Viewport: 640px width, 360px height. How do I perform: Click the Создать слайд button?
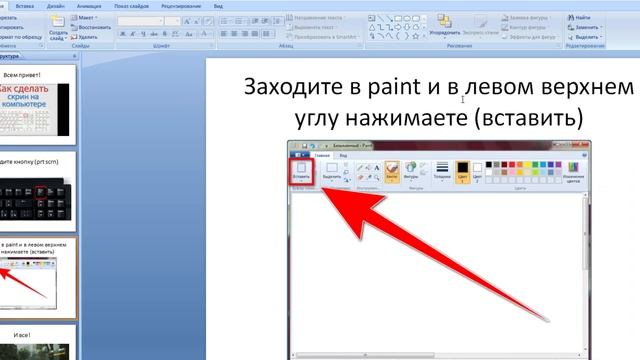point(58,28)
